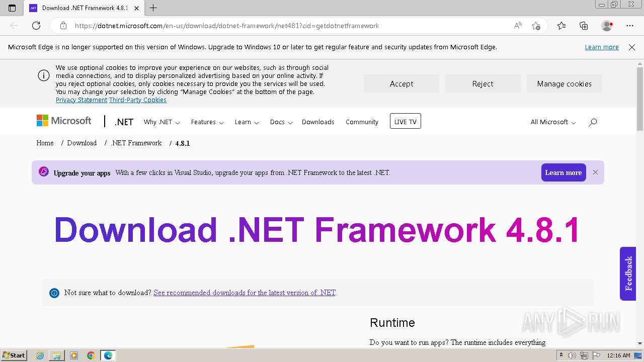Go to .NET Framework breadcrumb
Viewport: 644px width, 362px height.
pos(136,143)
